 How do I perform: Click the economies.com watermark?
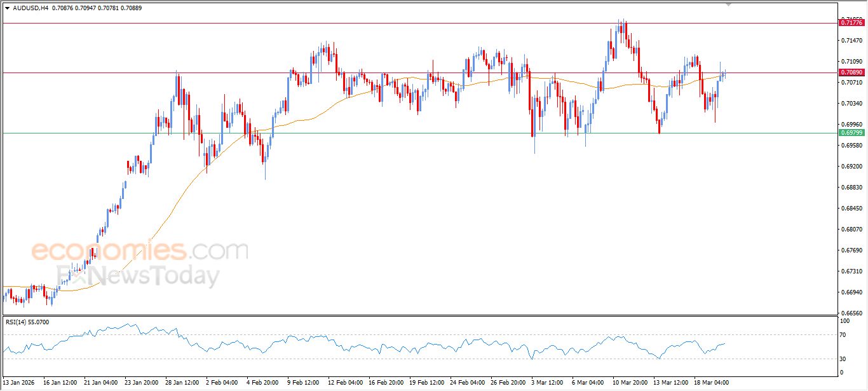pos(140,250)
